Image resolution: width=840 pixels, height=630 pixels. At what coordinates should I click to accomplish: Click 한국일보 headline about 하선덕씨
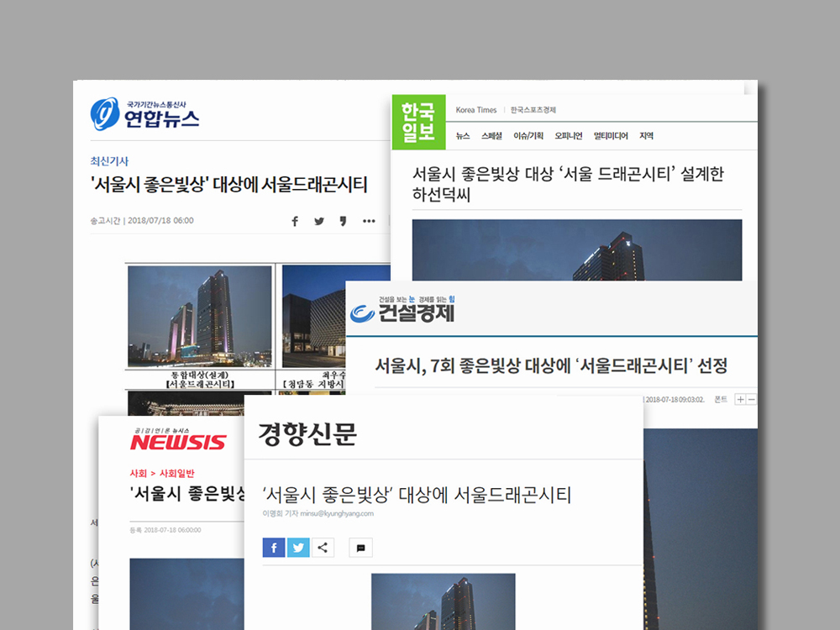click(x=568, y=184)
